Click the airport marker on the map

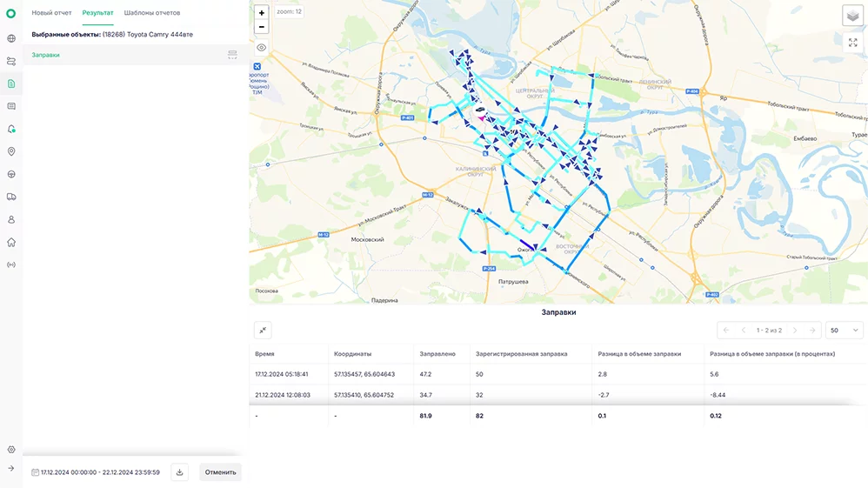pos(257,66)
